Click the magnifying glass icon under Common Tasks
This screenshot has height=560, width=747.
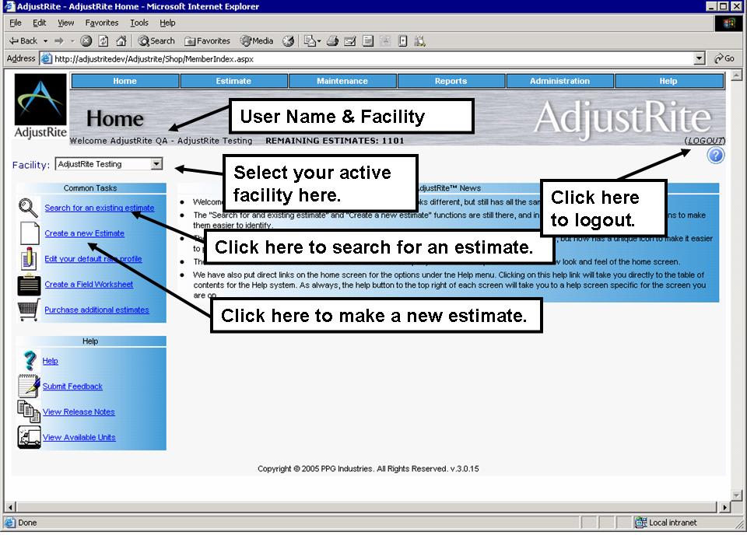pos(28,208)
